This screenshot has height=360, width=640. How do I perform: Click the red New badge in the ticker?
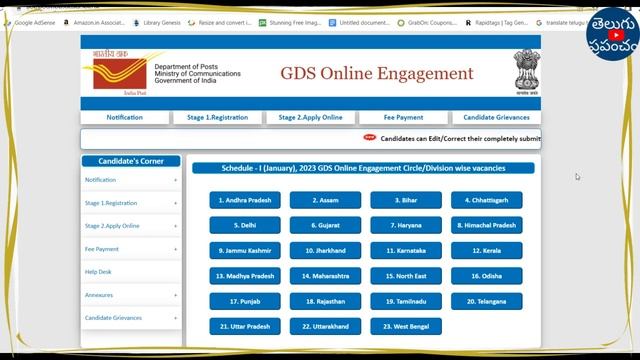point(370,138)
